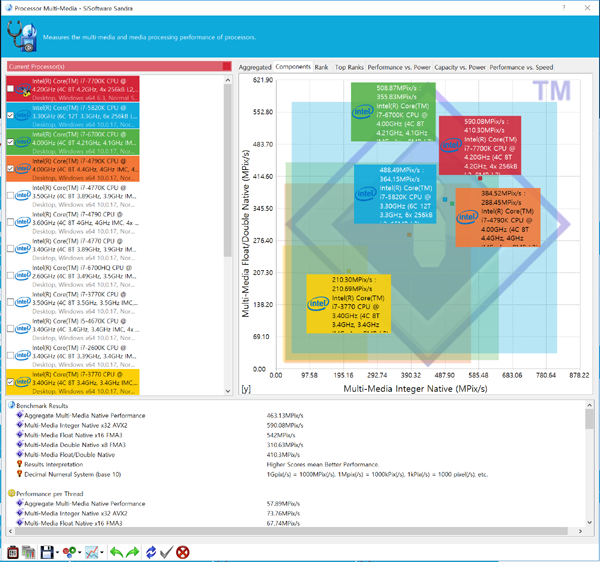Click the diamond icon beside Multi-Media Float/Double Native

[20, 454]
